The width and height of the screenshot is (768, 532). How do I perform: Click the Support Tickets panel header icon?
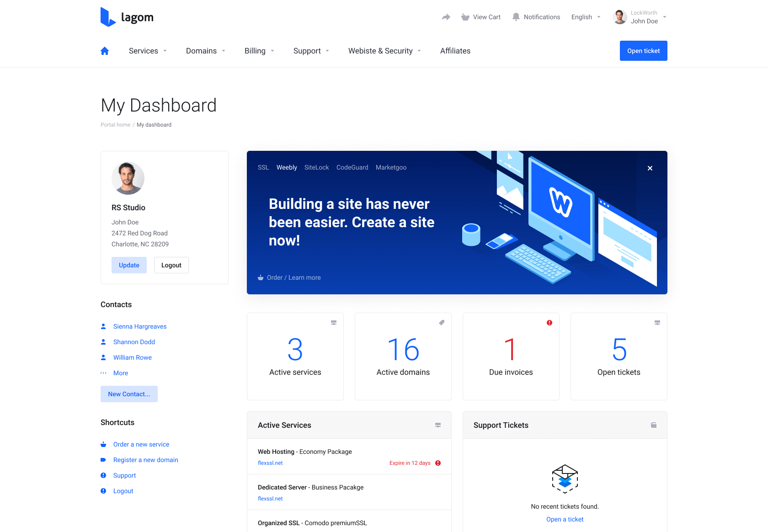click(654, 425)
